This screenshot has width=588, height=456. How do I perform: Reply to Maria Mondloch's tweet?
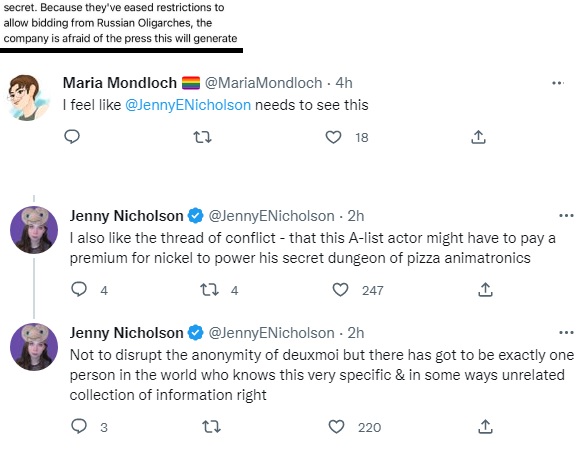coord(72,137)
